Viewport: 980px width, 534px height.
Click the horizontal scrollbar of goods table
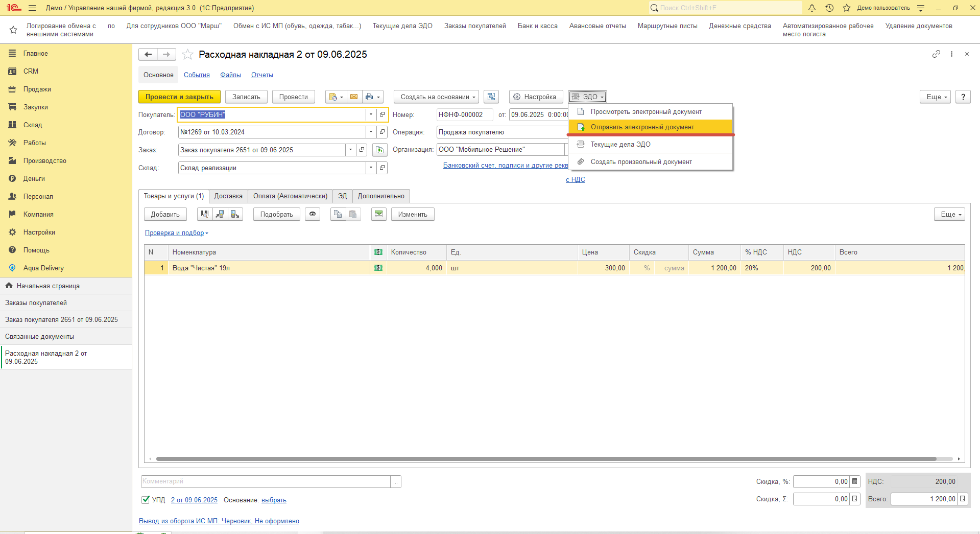(x=546, y=459)
